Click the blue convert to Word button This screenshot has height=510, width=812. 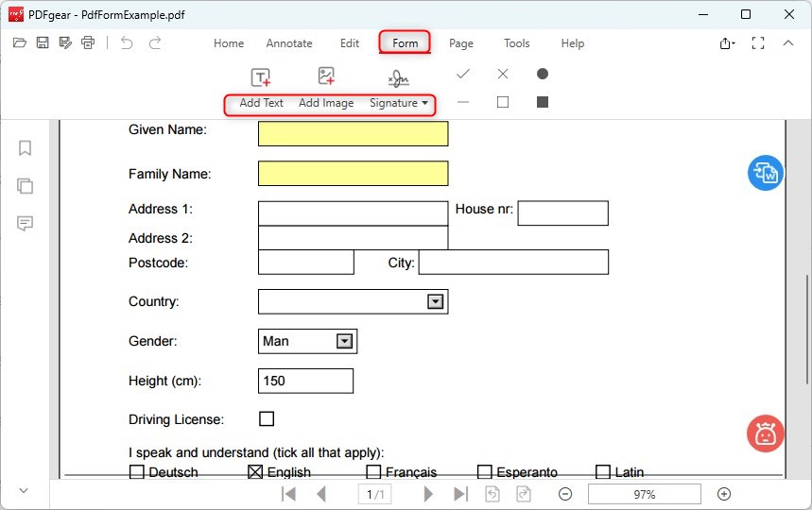coord(766,173)
